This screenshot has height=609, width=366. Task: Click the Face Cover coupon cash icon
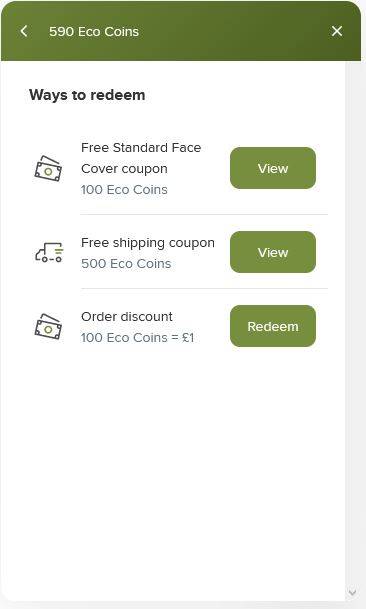[48, 169]
